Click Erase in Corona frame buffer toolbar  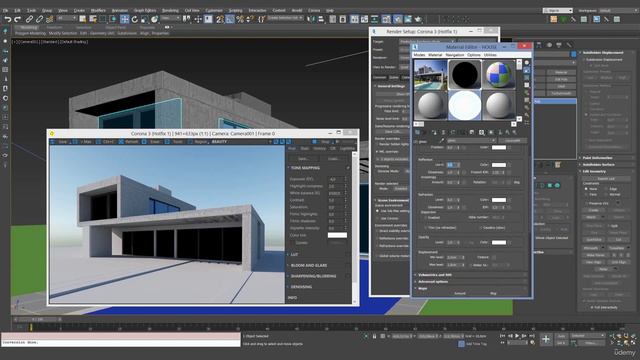point(151,142)
